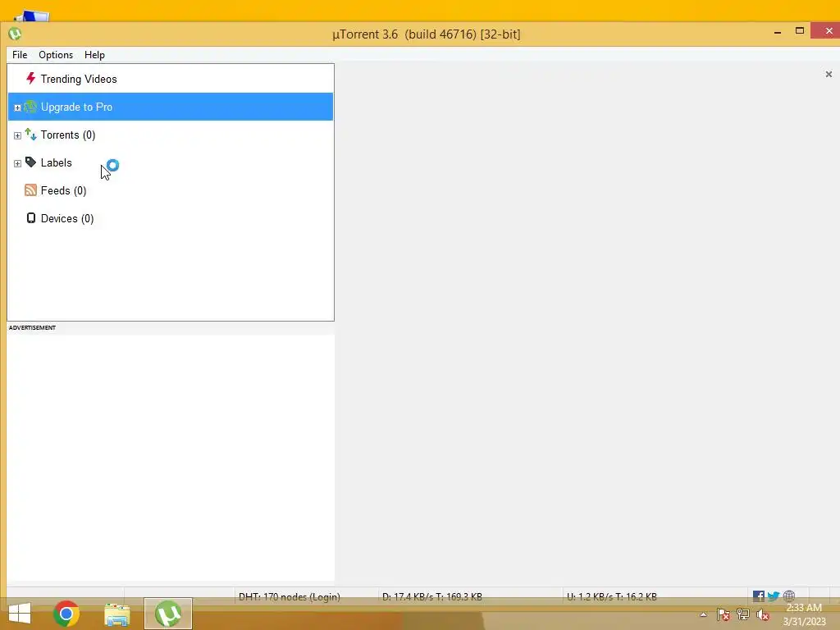Select Torrents (0) in sidebar
Image resolution: width=840 pixels, height=630 pixels.
[68, 135]
